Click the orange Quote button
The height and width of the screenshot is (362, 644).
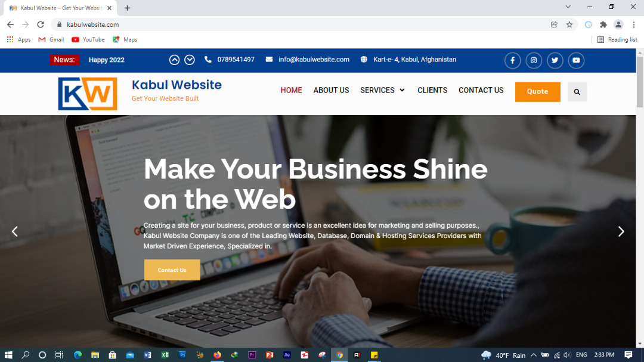click(x=538, y=92)
